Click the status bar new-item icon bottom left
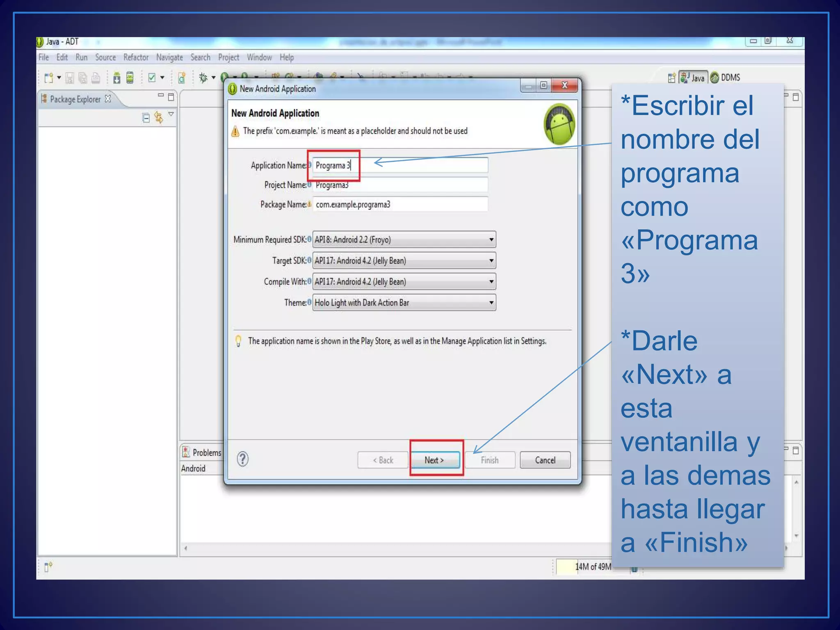The image size is (840, 630). [48, 567]
